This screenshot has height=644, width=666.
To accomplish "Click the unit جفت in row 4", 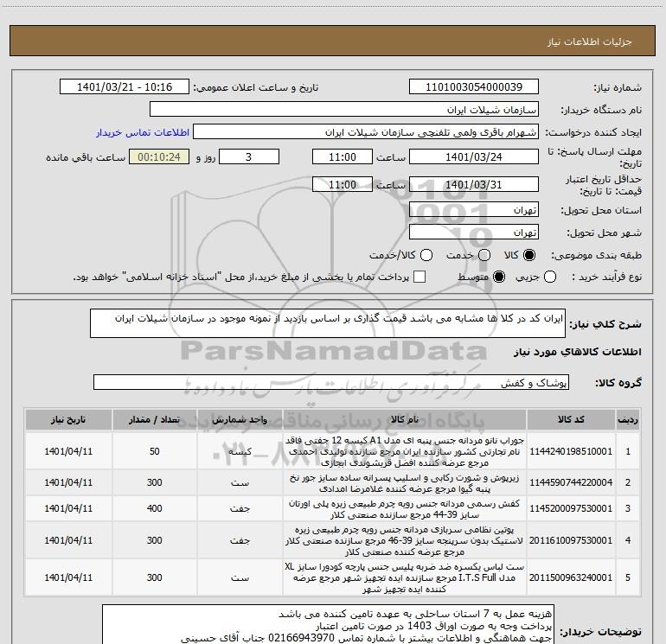I will 240,540.
